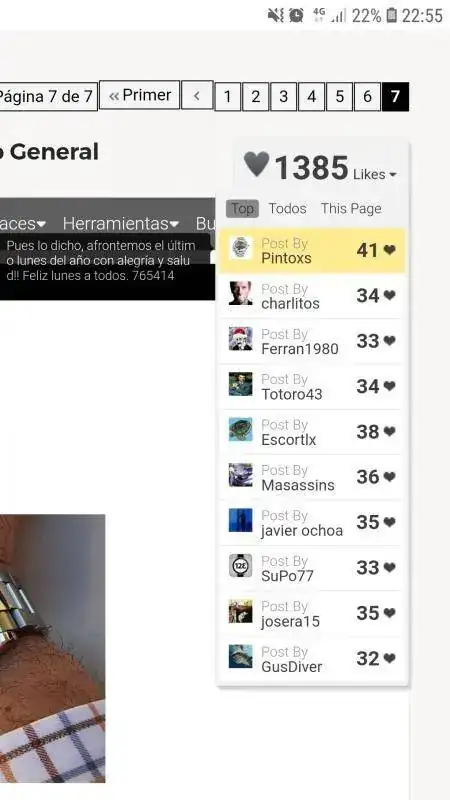Image resolution: width=450 pixels, height=800 pixels.
Task: Open the Likes dropdown arrow
Action: point(392,175)
